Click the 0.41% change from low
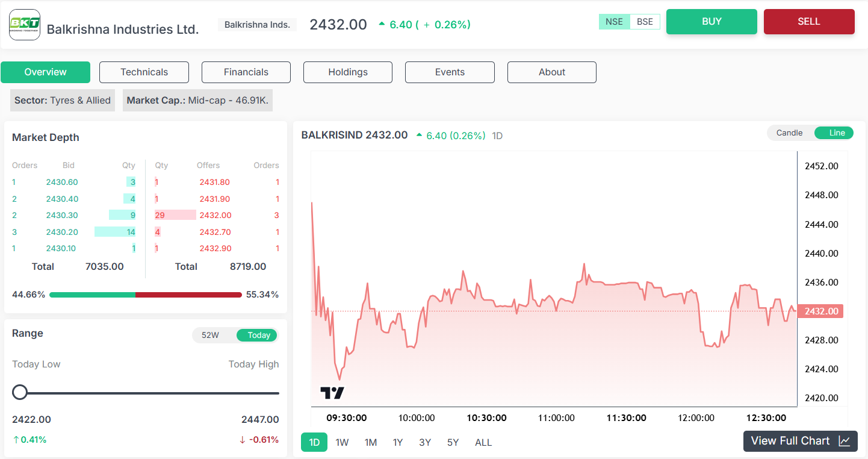Image resolution: width=868 pixels, height=459 pixels. pos(29,440)
